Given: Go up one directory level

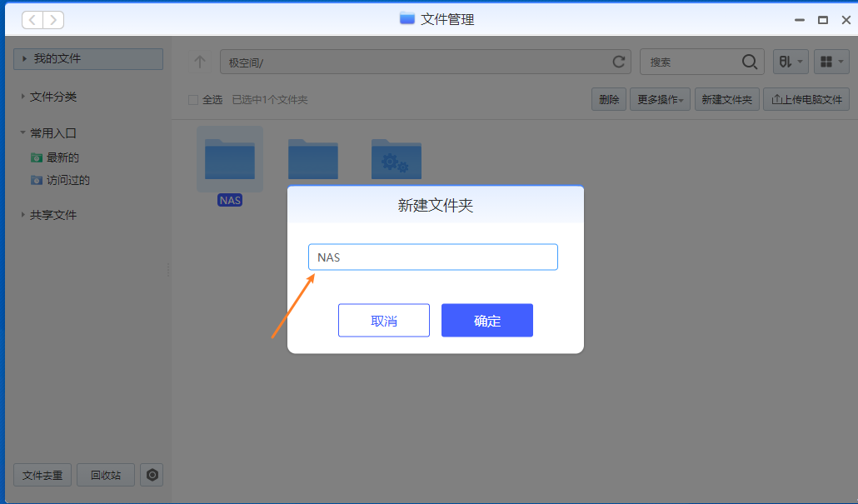Looking at the screenshot, I should [199, 62].
